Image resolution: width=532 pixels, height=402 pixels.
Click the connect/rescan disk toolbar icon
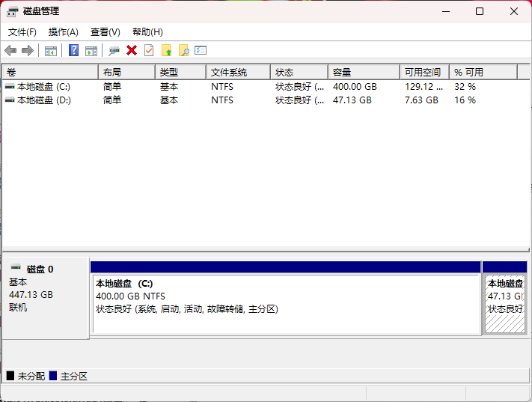114,50
